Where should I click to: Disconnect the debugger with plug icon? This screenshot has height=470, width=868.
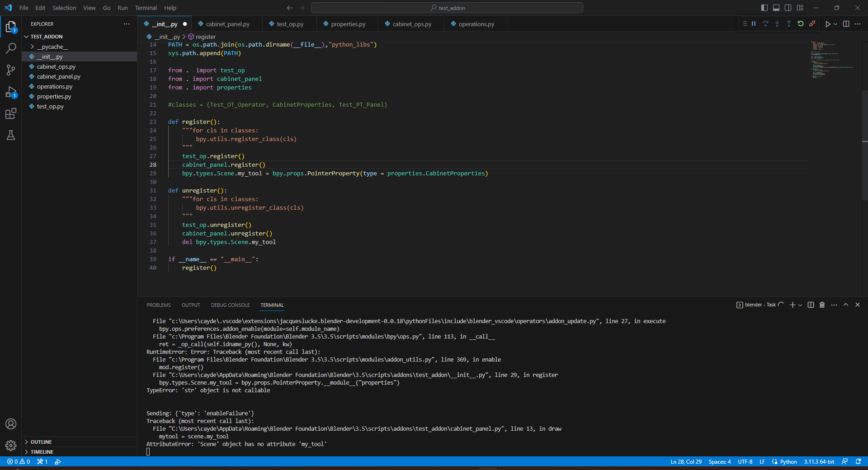click(812, 24)
